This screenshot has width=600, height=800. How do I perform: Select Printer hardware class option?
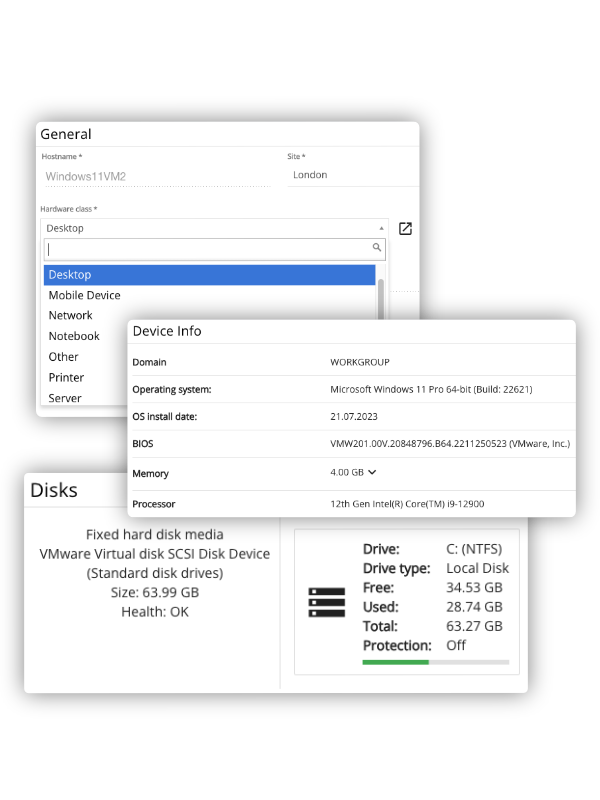(66, 378)
